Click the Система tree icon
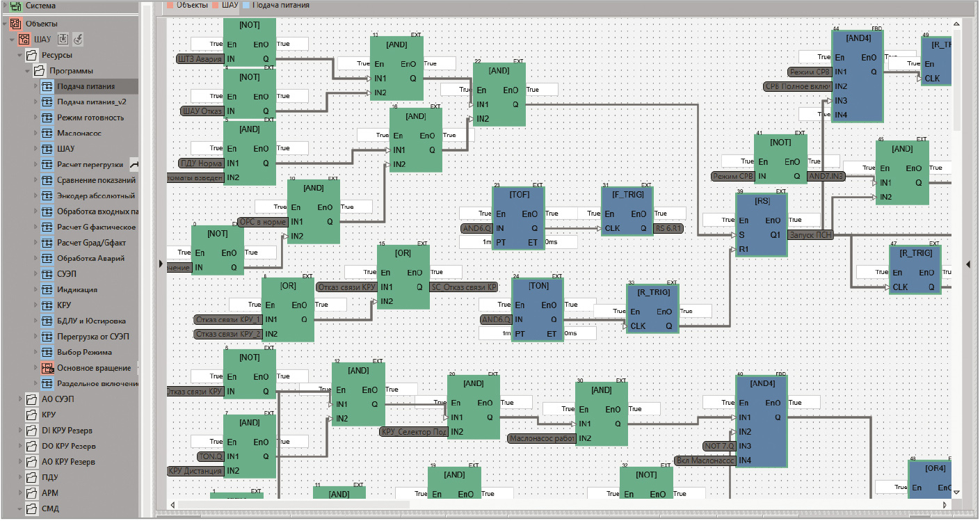980x521 pixels. [x=15, y=6]
